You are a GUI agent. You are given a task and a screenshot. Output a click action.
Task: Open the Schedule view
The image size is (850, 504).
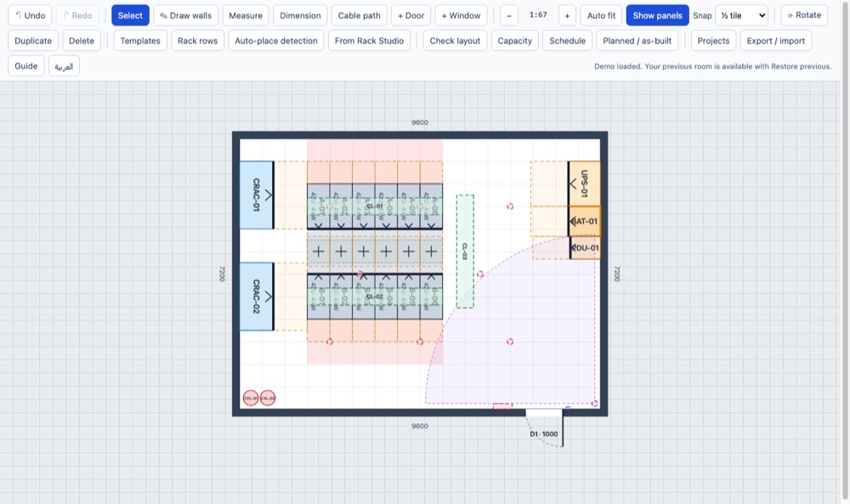568,41
